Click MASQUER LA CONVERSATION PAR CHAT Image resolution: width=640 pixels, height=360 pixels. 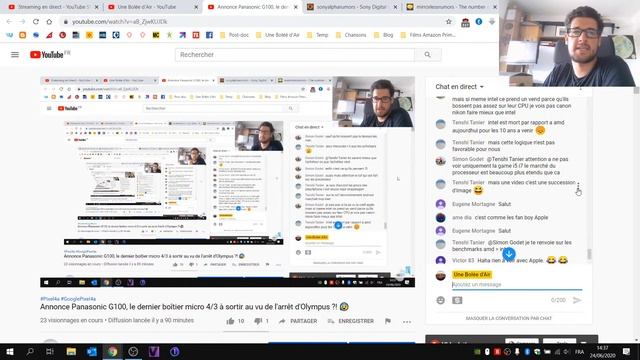tap(509, 318)
